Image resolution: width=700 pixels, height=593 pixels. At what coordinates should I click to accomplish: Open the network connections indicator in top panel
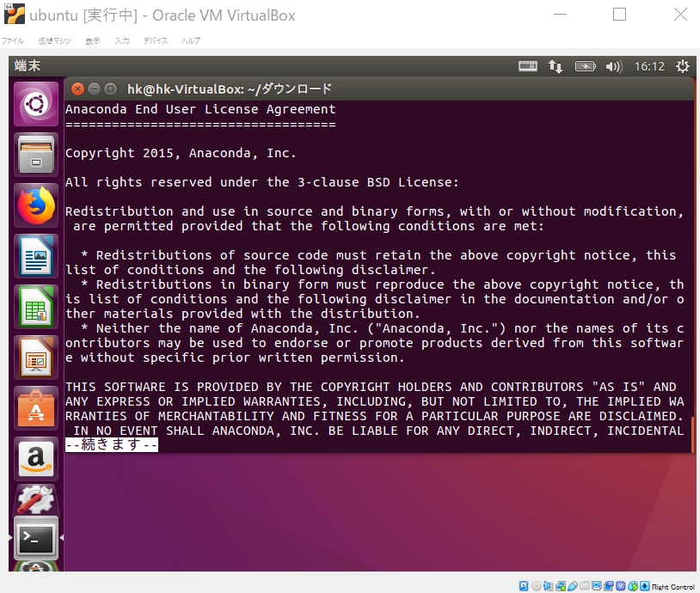click(x=556, y=66)
